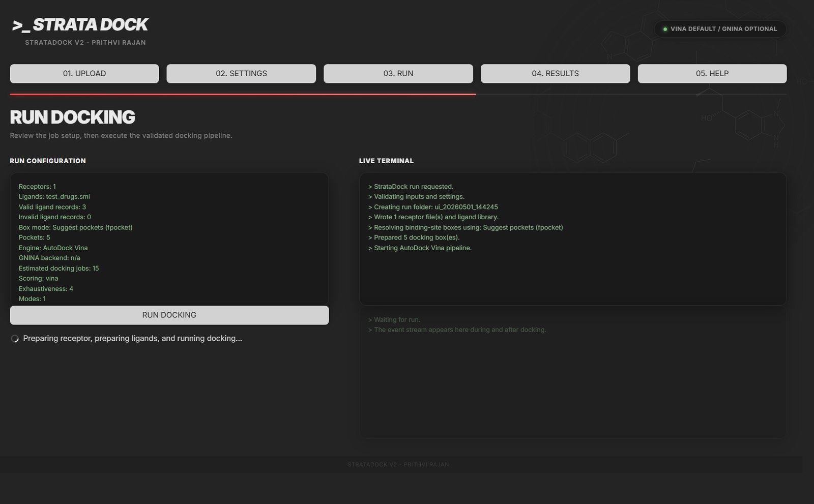Click the red step progress bar
Viewport: 814px width, 504px height.
(x=243, y=94)
